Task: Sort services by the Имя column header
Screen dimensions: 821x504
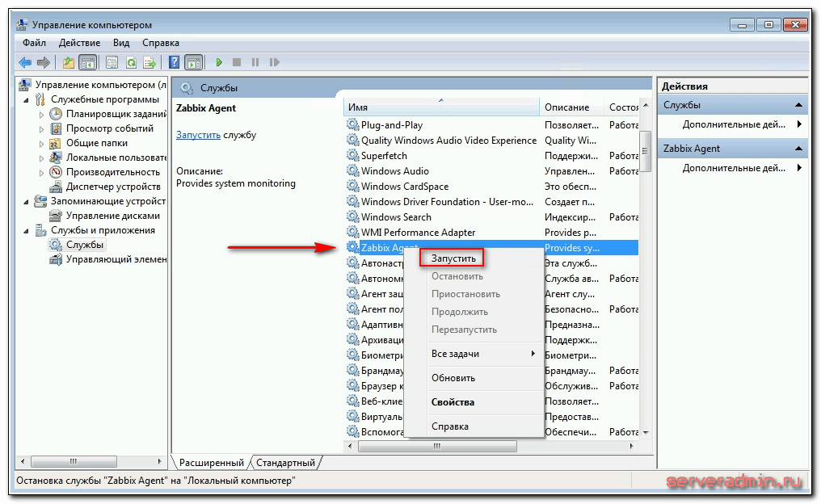Action: pyautogui.click(x=440, y=107)
